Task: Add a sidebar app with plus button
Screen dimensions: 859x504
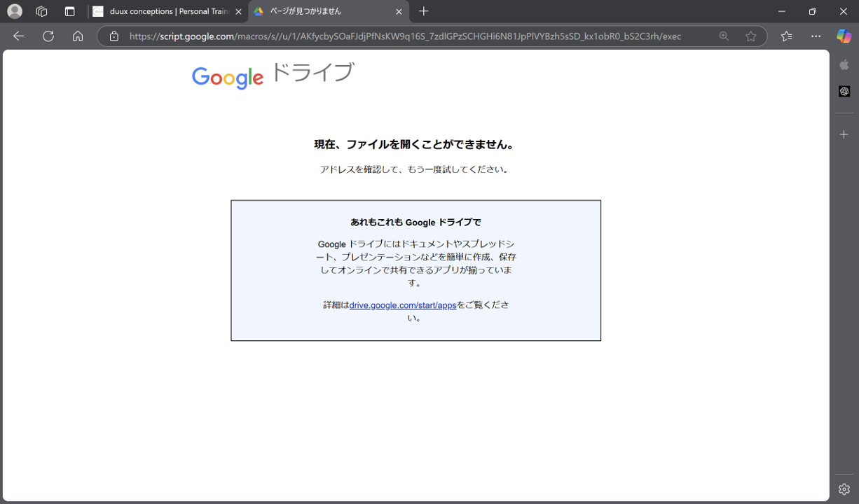Action: click(x=844, y=134)
